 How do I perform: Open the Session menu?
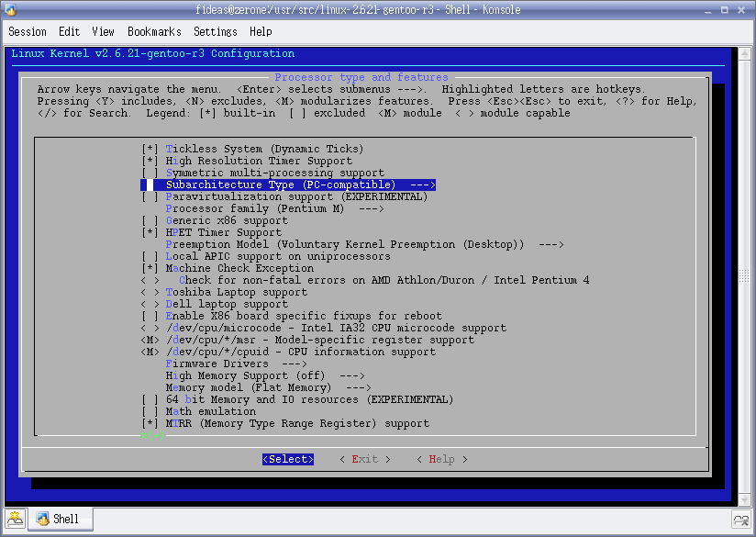coord(28,32)
